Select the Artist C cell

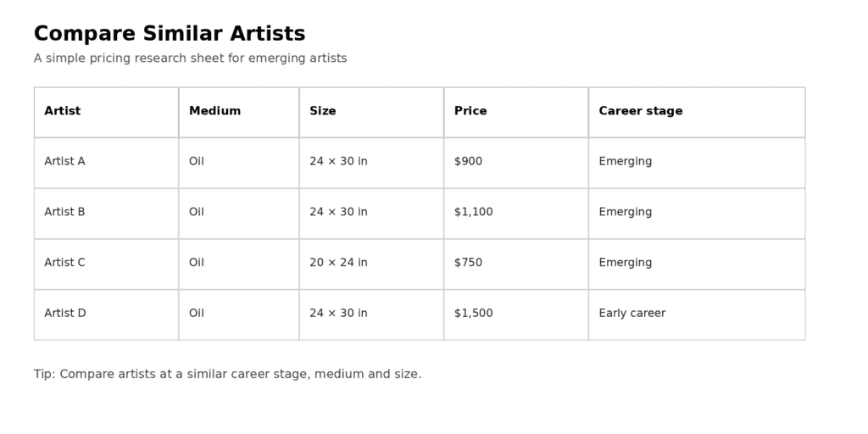tap(106, 264)
